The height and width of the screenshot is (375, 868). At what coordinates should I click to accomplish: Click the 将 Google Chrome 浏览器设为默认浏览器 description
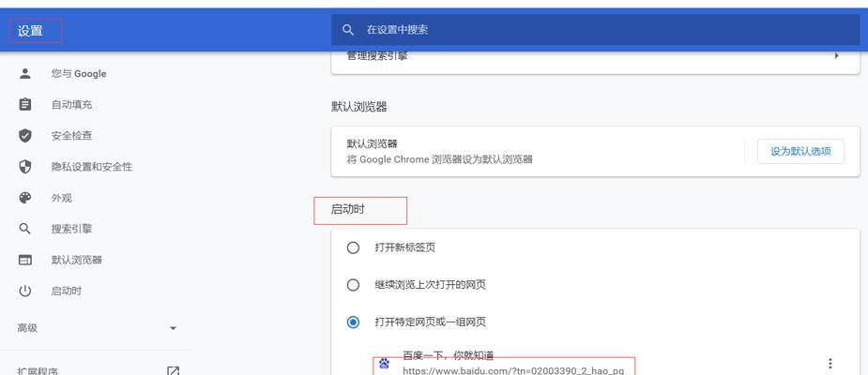pos(439,159)
